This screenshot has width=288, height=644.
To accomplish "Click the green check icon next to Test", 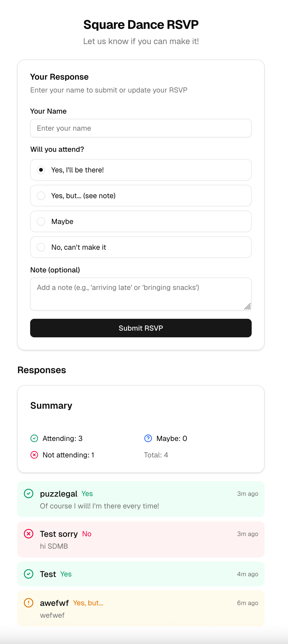I will [x=29, y=574].
